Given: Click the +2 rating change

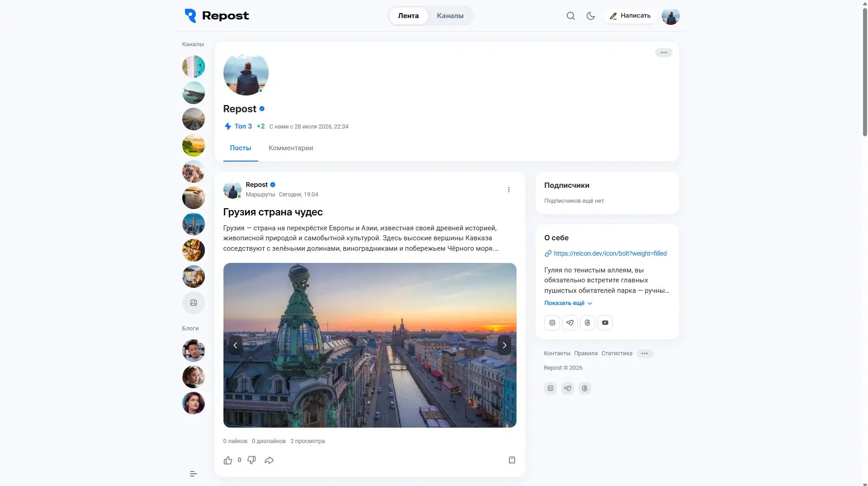Looking at the screenshot, I should [261, 126].
